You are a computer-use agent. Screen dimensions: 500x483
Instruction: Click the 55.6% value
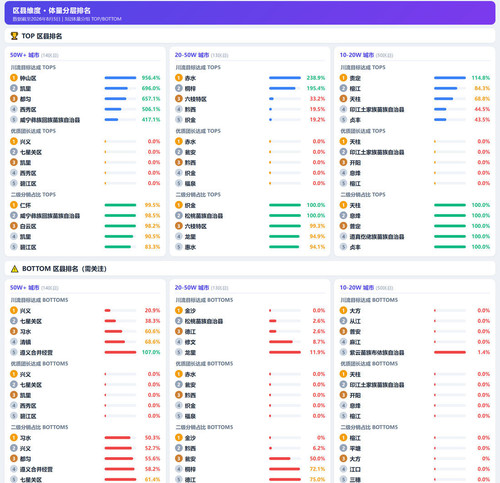coord(152,458)
